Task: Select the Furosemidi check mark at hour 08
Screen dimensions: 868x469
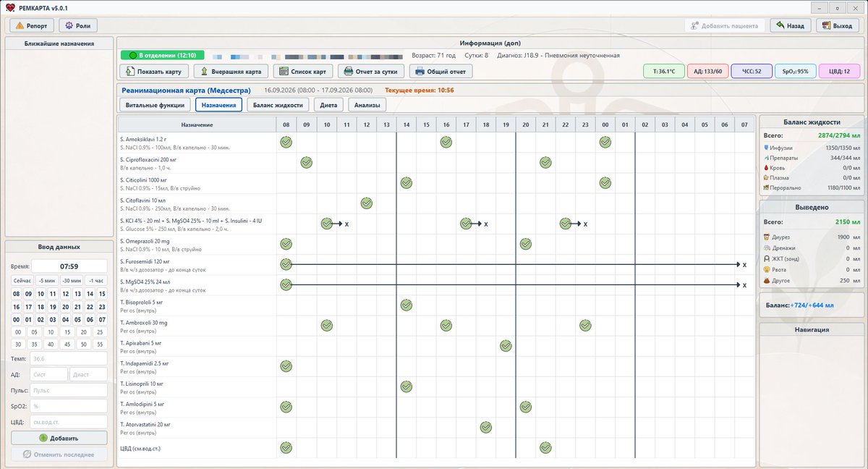Action: [x=286, y=264]
